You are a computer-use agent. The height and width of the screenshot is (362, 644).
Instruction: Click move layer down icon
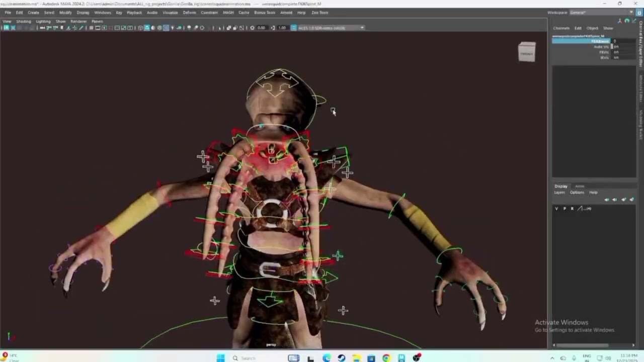pyautogui.click(x=615, y=200)
